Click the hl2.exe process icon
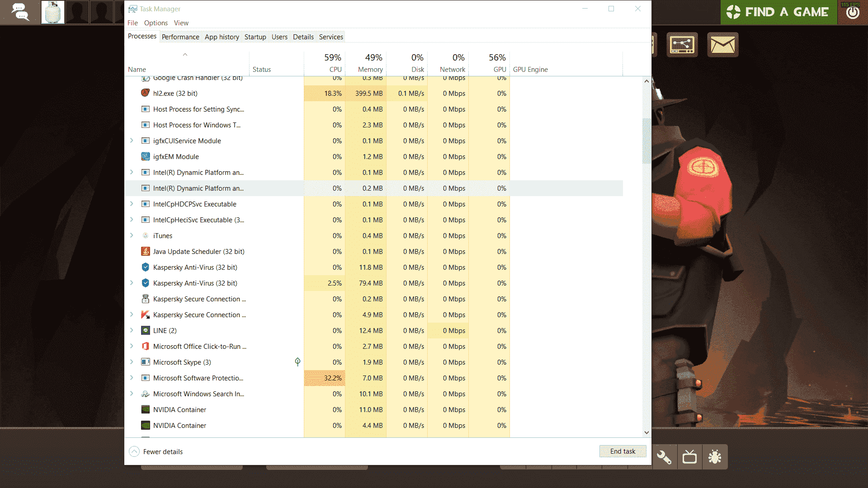Viewport: 868px width, 488px height. [145, 93]
